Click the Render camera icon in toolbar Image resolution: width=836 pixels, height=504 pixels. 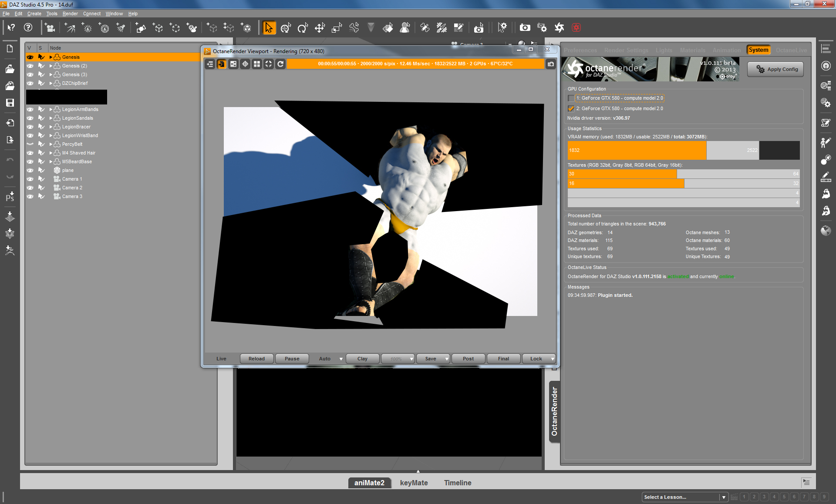pos(525,28)
